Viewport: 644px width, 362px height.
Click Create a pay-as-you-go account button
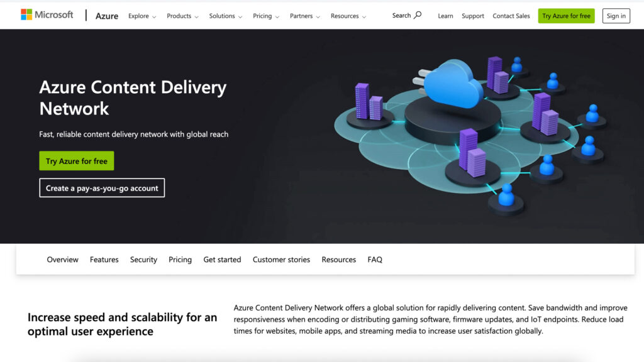tap(102, 188)
